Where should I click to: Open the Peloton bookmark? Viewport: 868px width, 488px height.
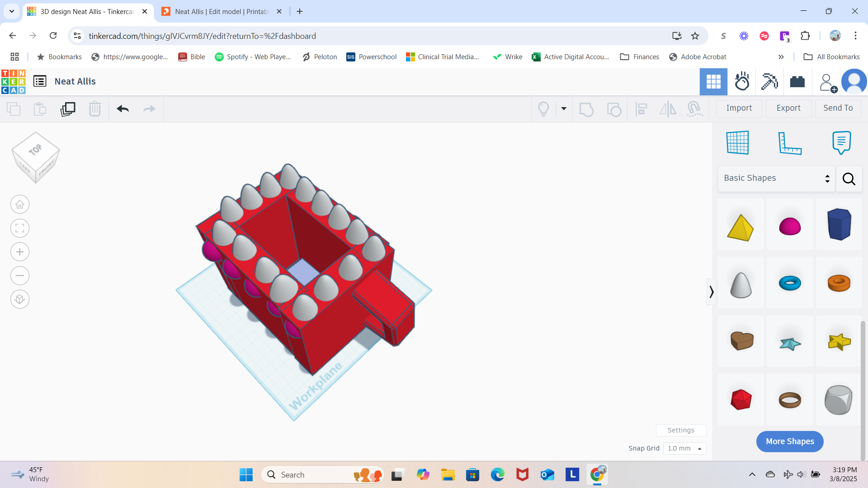(320, 57)
